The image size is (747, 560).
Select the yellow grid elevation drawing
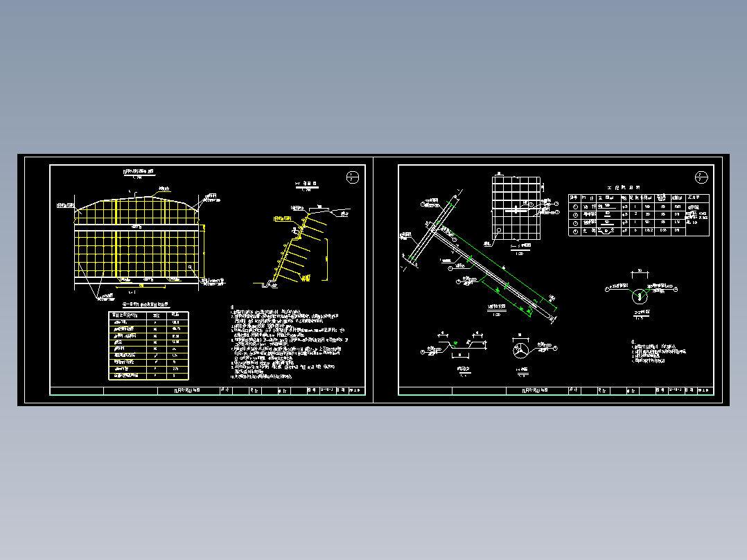pos(137,240)
